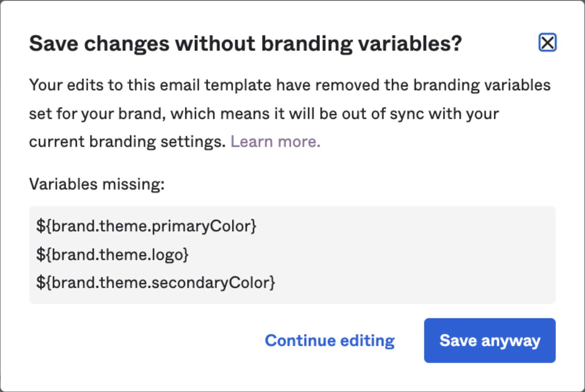Select the ${brand.theme.secondaryColor} variable line
This screenshot has height=392, width=585.
[x=155, y=283]
